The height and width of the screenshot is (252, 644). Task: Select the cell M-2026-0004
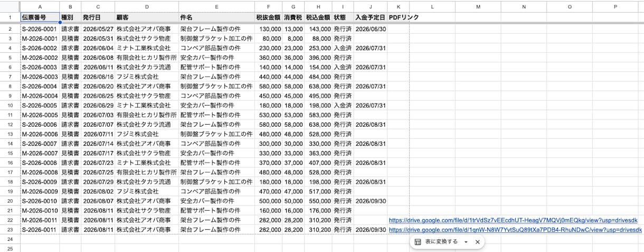(x=40, y=96)
